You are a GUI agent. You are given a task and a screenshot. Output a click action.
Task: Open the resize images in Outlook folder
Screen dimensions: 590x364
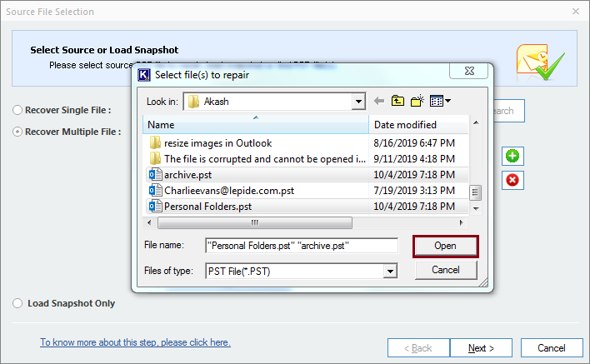(x=217, y=143)
